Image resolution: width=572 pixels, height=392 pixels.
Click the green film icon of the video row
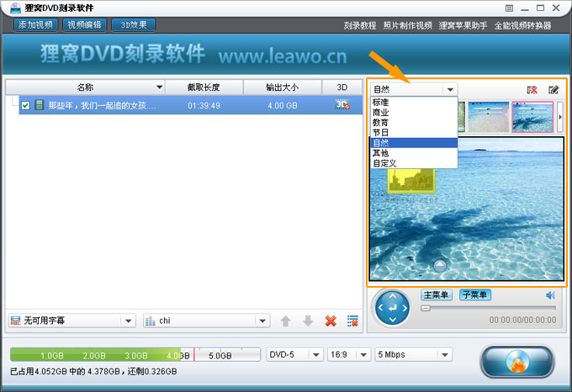(x=39, y=105)
